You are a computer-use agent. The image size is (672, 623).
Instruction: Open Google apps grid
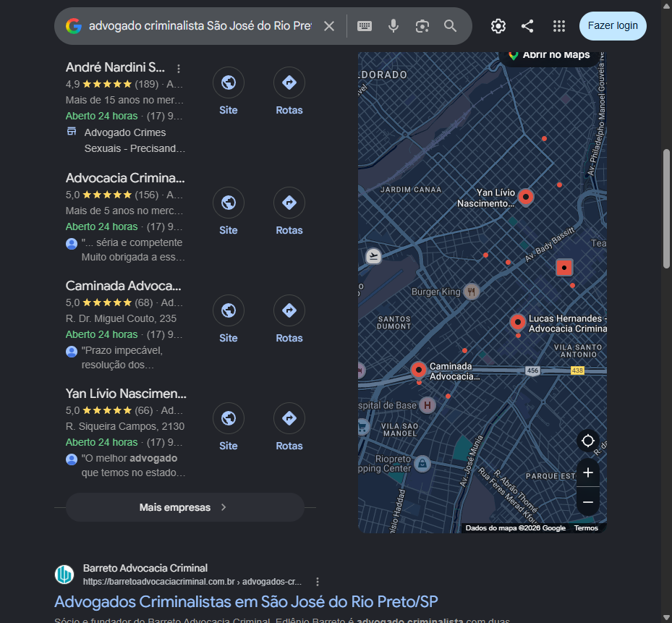pos(559,26)
